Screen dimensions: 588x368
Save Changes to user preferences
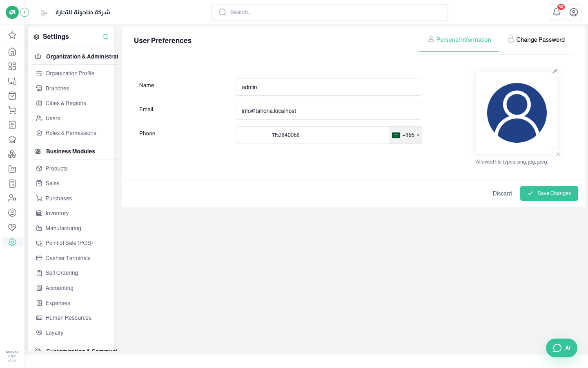(x=549, y=193)
